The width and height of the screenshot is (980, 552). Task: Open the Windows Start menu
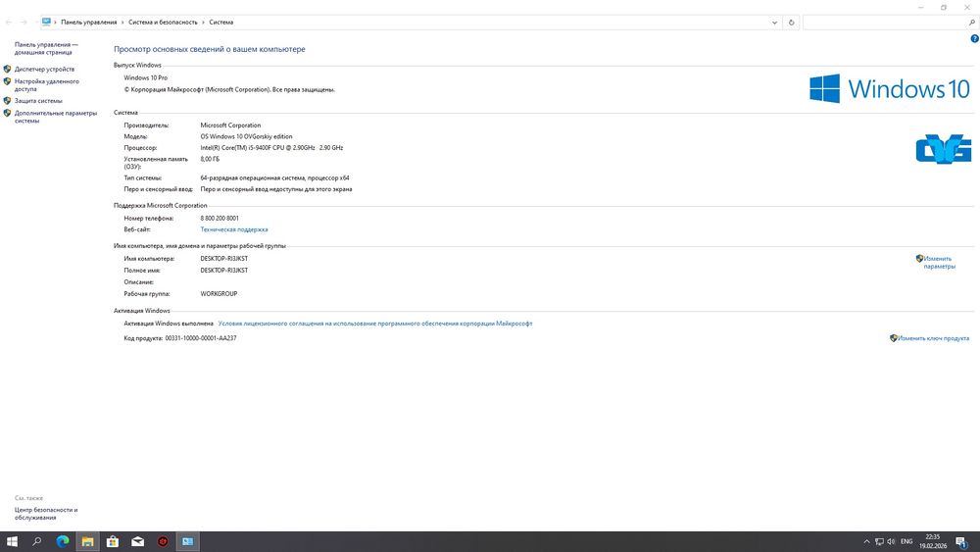pos(12,541)
